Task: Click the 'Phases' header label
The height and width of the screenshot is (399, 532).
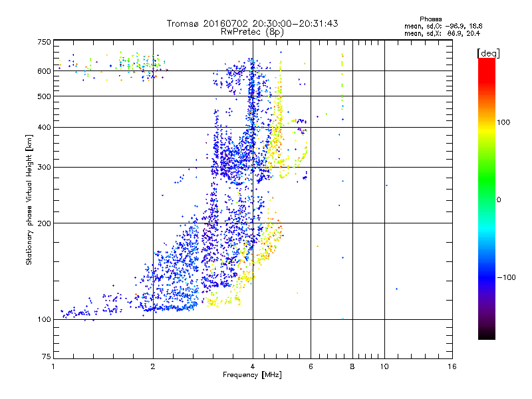Action: click(x=430, y=19)
